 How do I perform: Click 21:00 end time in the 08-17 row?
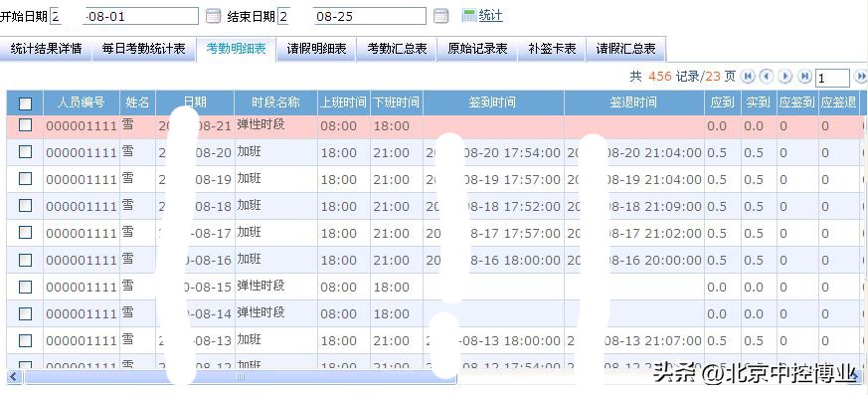coord(391,234)
